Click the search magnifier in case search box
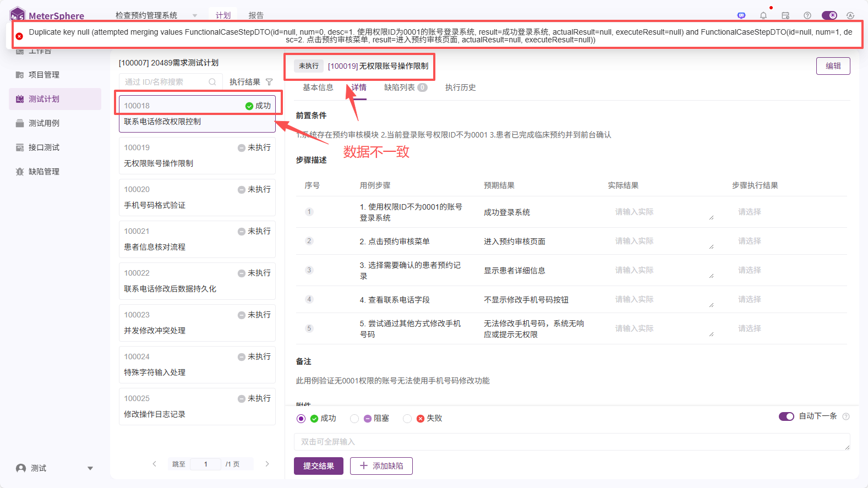This screenshot has height=488, width=868. (x=212, y=82)
